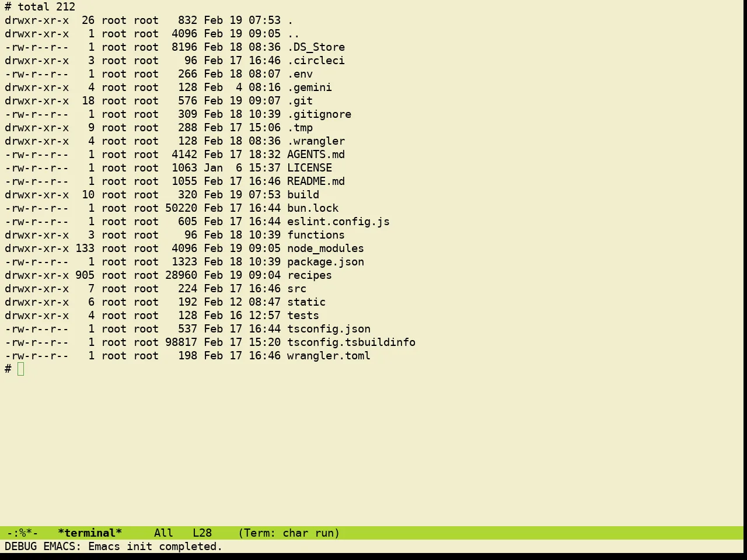Click the 'total 212' output text
The height and width of the screenshot is (560, 747).
[x=46, y=7]
